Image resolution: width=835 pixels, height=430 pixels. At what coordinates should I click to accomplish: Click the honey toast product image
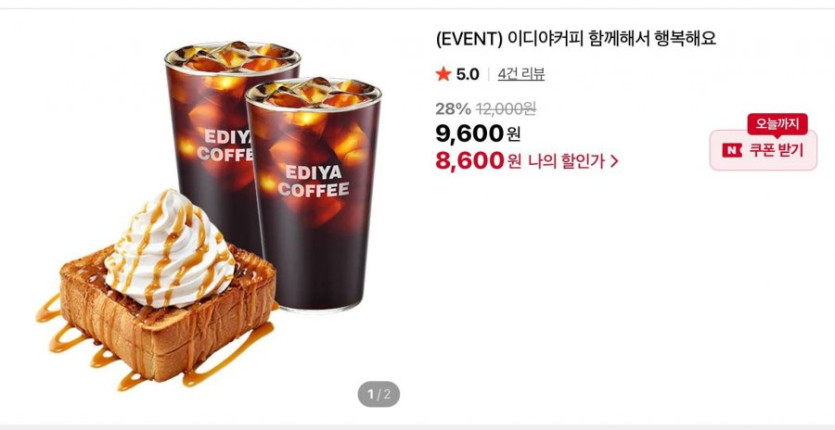point(160,298)
